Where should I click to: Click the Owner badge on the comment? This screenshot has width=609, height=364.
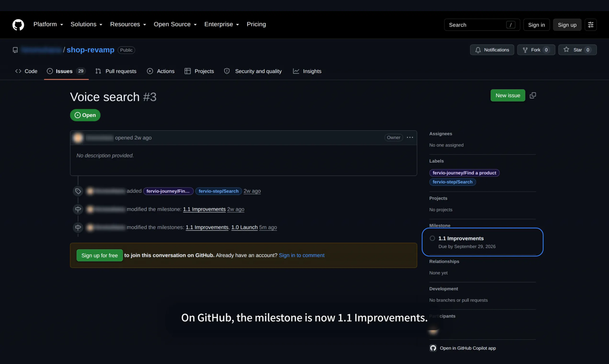click(394, 138)
